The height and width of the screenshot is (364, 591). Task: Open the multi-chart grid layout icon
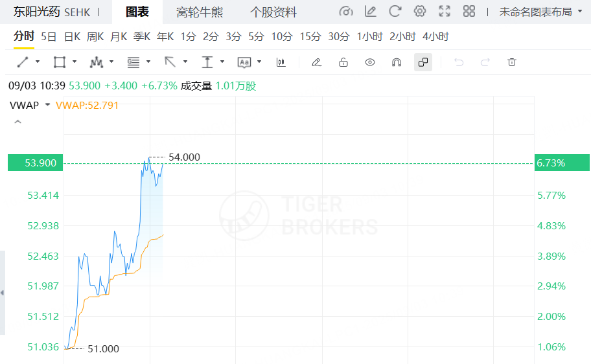point(469,12)
